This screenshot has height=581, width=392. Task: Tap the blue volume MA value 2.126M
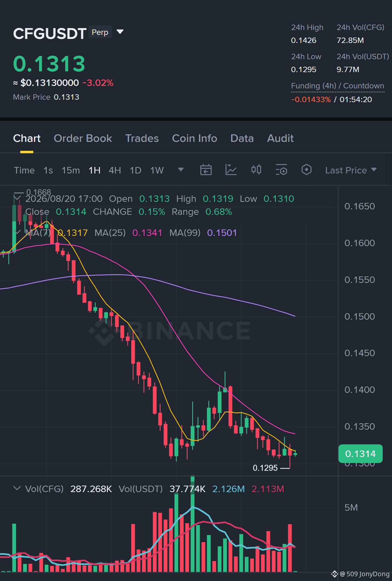tap(228, 489)
